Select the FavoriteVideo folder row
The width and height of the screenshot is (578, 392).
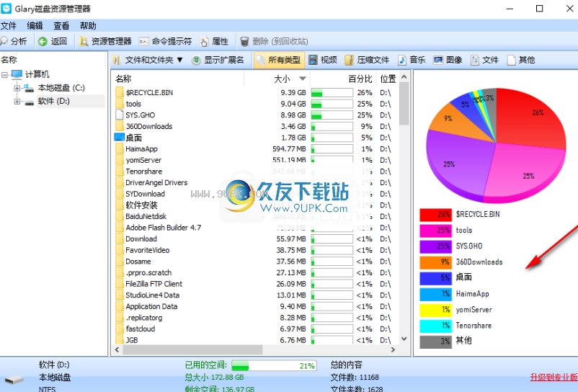255,250
